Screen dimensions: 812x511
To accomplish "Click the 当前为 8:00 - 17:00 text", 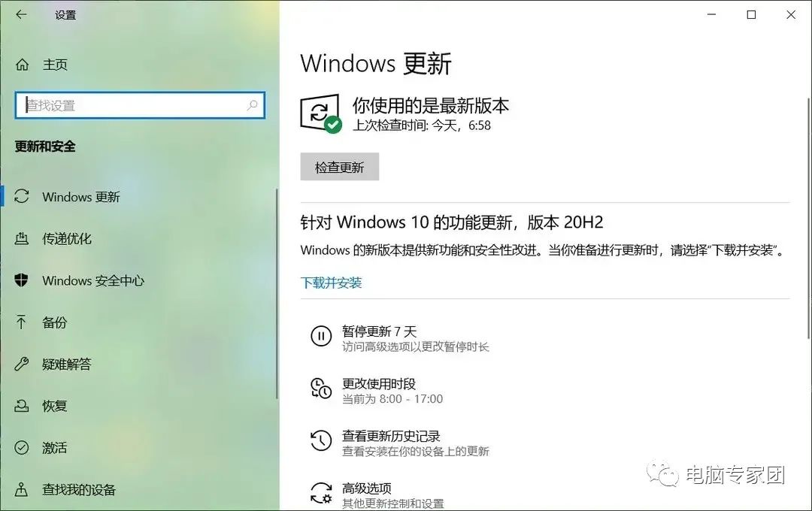I will (392, 399).
